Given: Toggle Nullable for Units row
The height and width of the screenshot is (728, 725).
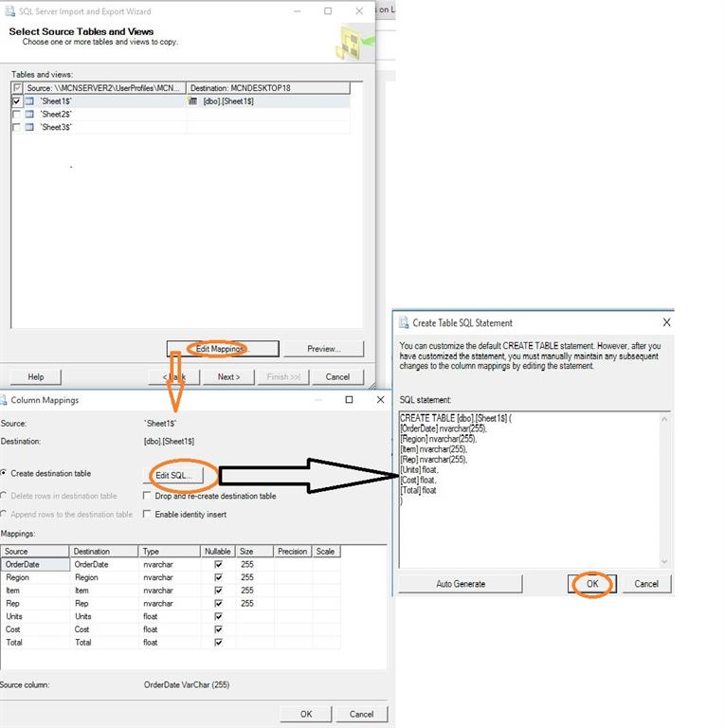Looking at the screenshot, I should click(218, 616).
